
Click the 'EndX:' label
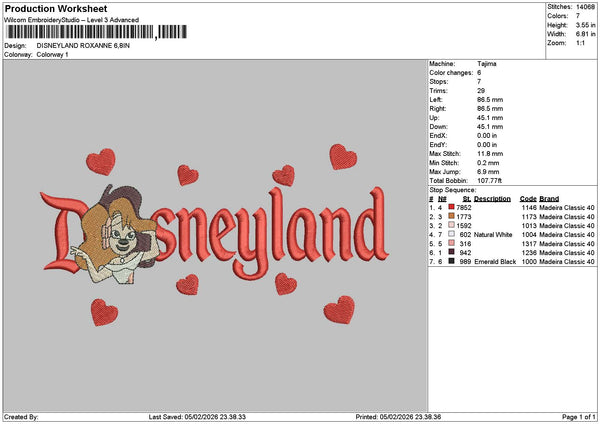click(x=438, y=136)
